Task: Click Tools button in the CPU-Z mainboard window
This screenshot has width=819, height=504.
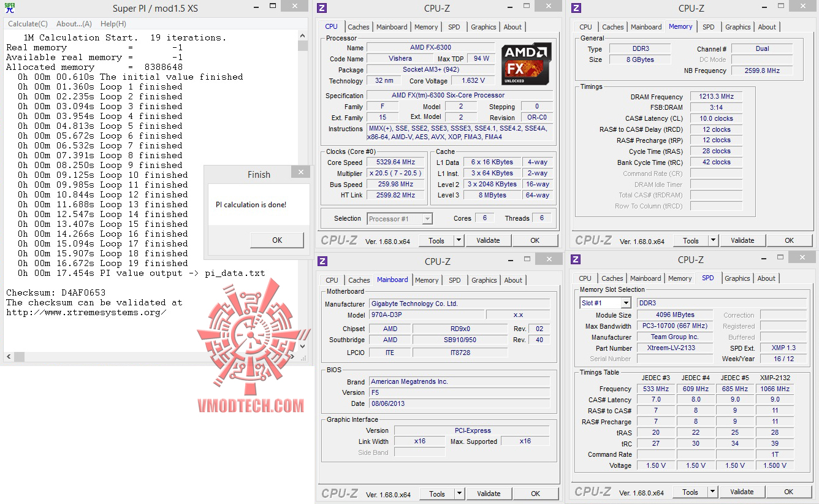Action: (x=437, y=494)
